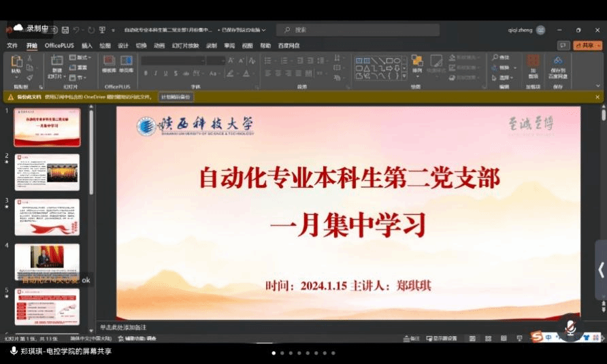The height and width of the screenshot is (364, 607).
Task: Click the Save icon in quick access toolbar
Action: (65, 30)
